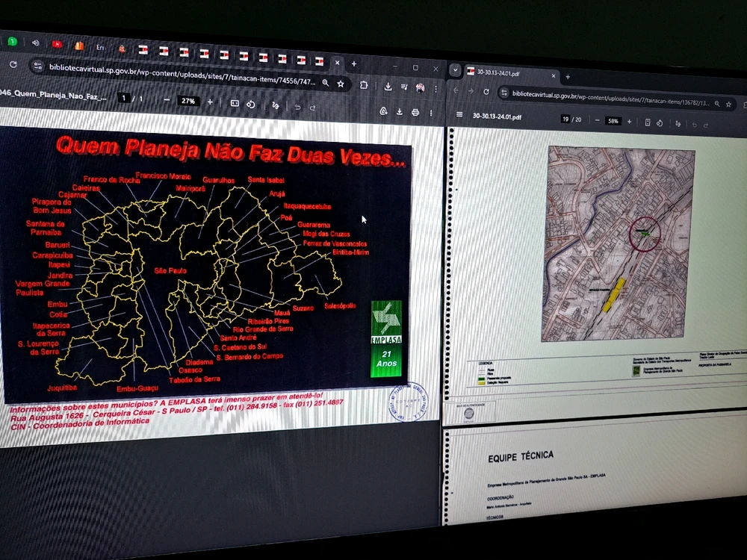Download the left PDF document
747x560 pixels.
399,112
